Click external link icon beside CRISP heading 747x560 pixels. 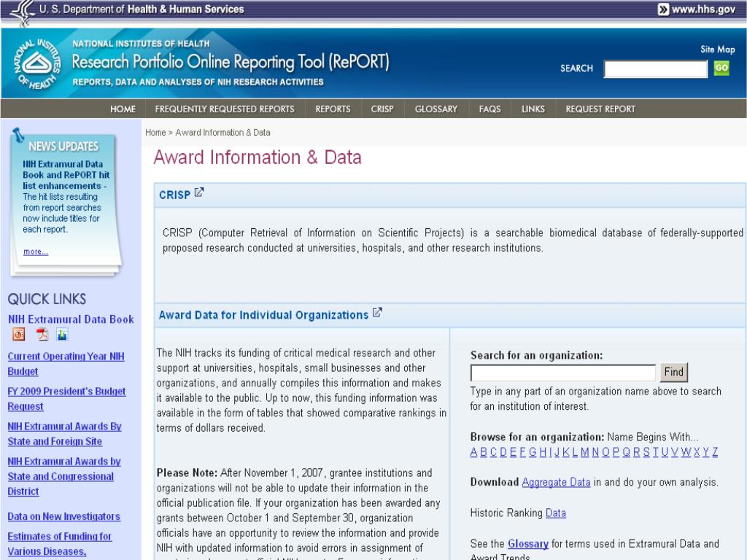tap(199, 192)
